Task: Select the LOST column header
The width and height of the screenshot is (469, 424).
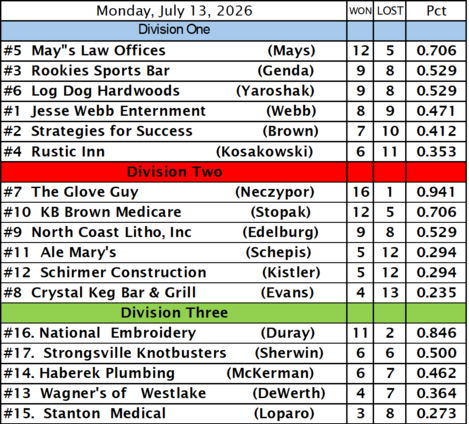Action: click(x=390, y=11)
